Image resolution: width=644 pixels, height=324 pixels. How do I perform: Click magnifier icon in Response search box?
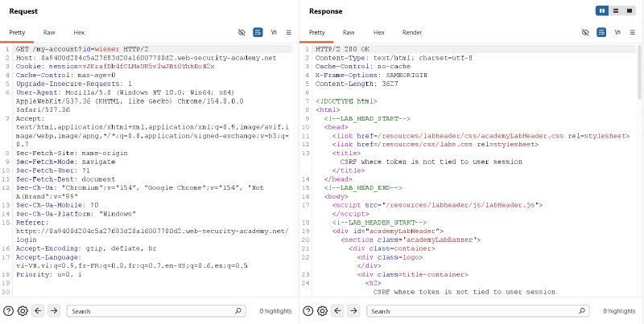click(582, 311)
